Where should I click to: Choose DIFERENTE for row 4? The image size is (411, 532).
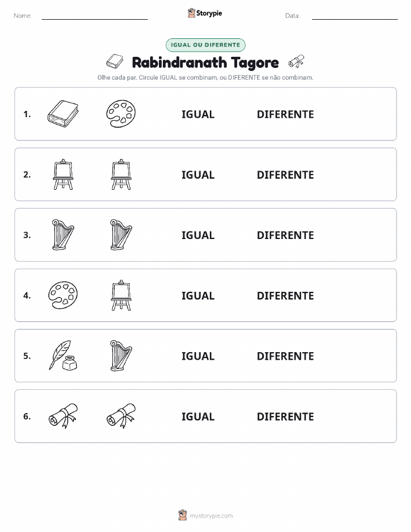tap(285, 295)
